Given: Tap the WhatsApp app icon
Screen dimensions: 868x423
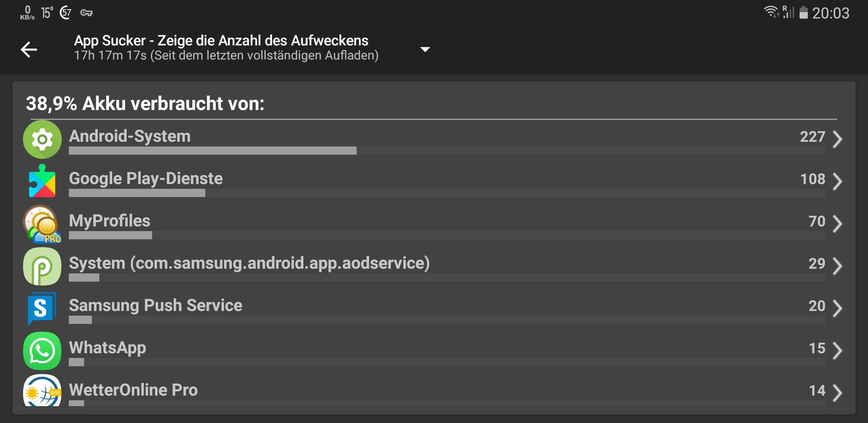Looking at the screenshot, I should (42, 351).
